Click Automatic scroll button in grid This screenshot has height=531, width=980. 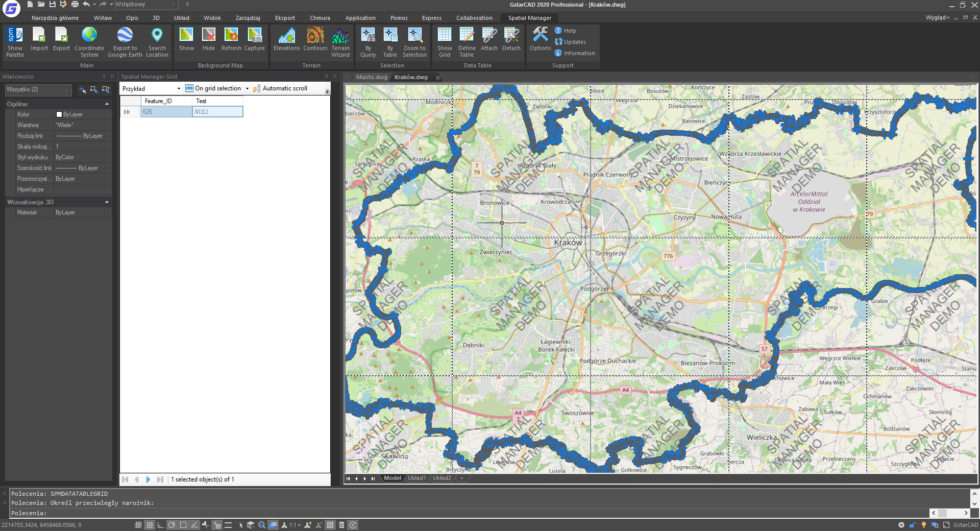280,88
